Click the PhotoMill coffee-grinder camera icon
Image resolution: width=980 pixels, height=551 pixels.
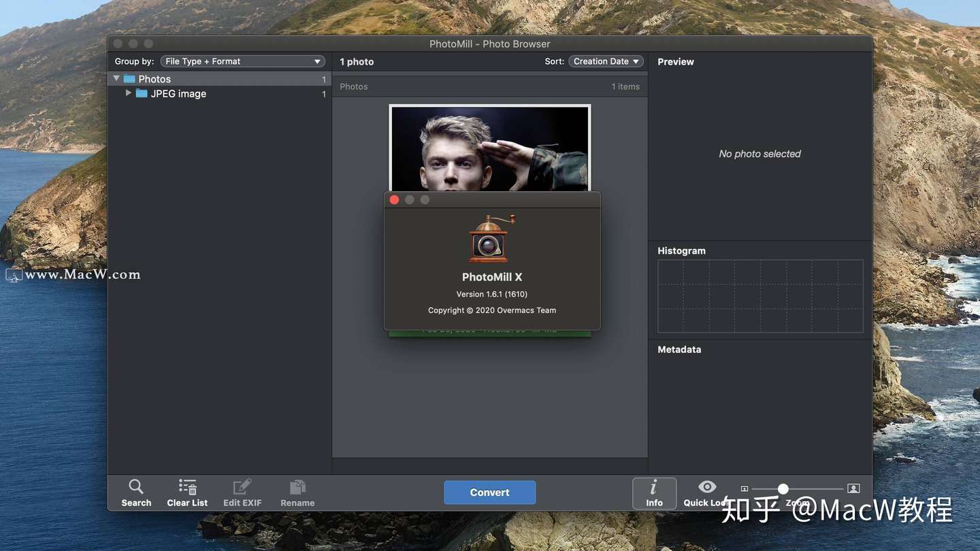[x=491, y=238]
